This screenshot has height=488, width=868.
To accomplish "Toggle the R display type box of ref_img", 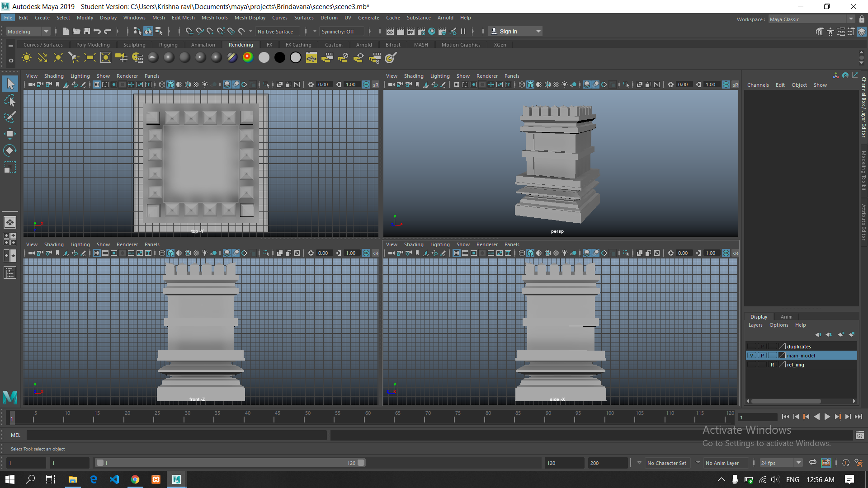I will tap(772, 365).
